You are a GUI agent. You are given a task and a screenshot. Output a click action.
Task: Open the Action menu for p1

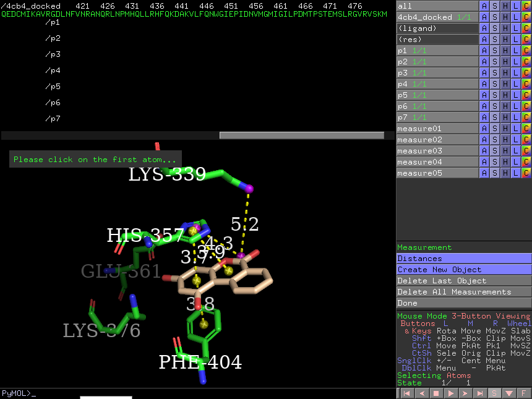[484, 51]
